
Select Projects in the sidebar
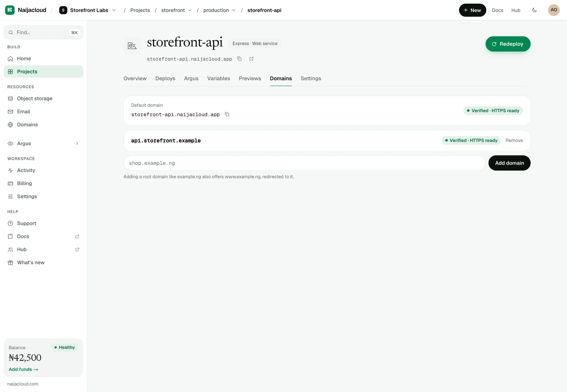click(43, 72)
